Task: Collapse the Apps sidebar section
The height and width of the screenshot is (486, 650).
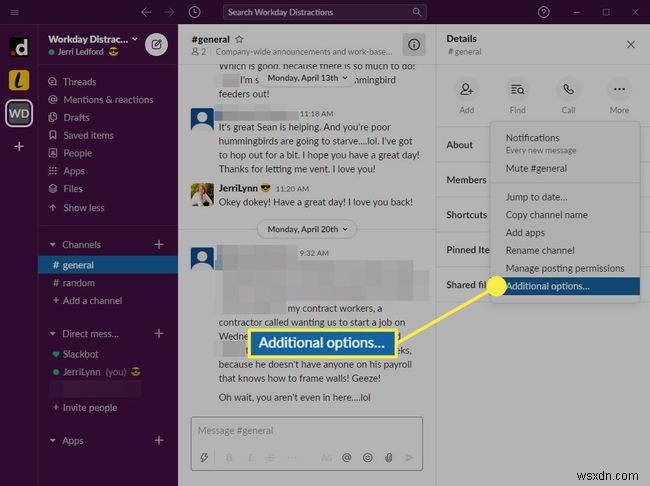Action: (x=53, y=440)
